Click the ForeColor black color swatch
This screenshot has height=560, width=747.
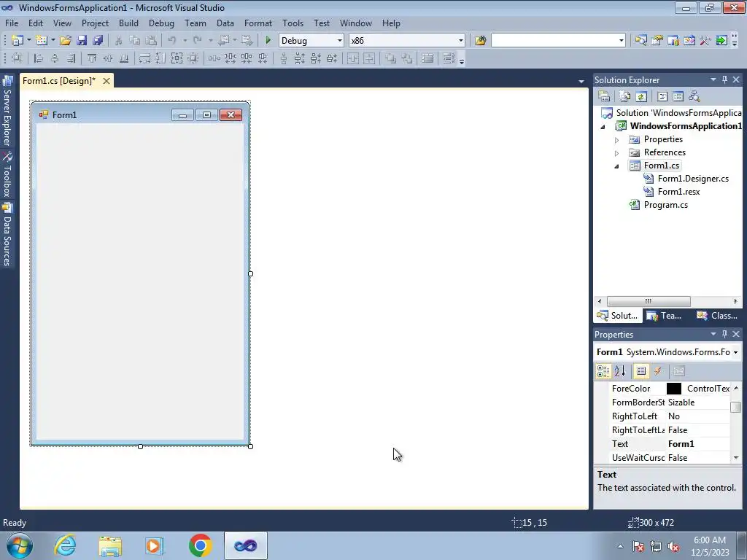pyautogui.click(x=673, y=389)
